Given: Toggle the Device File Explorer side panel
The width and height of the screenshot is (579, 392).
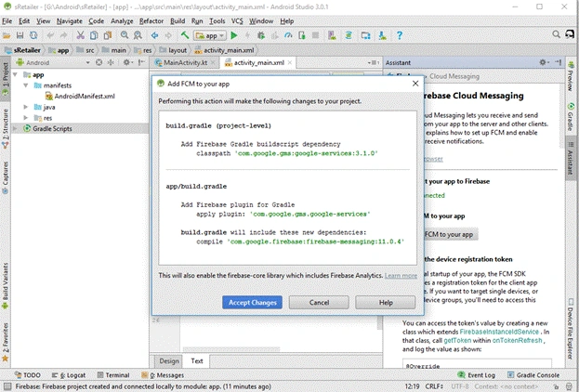Looking at the screenshot, I should coord(572,329).
